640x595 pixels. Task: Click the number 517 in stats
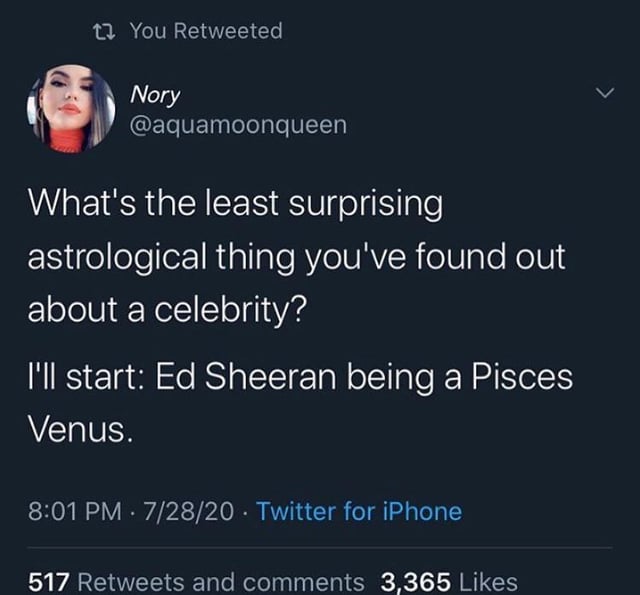[x=49, y=581]
